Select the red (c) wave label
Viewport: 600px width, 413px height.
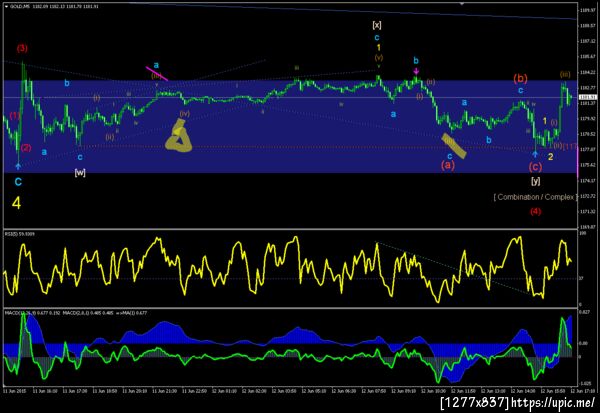(535, 167)
